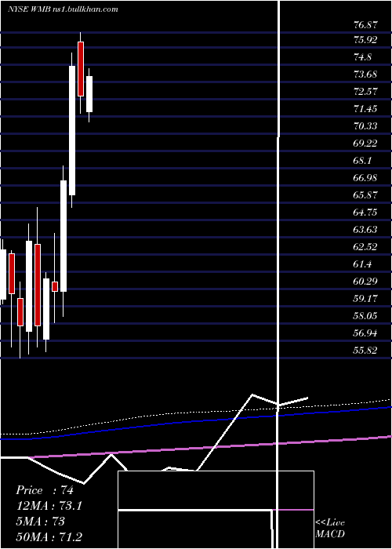The image size is (392, 549).
Task: Click the 74.8 price level label
Action: [x=362, y=56]
